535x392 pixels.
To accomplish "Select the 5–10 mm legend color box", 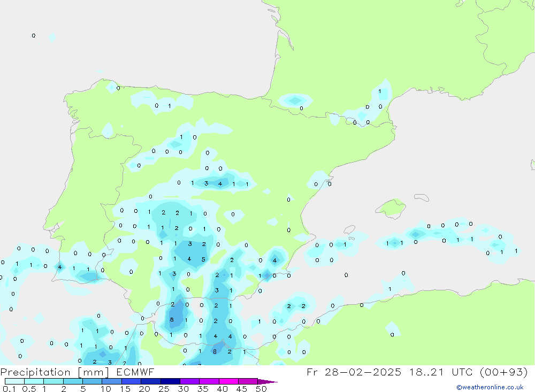I will (93, 381).
